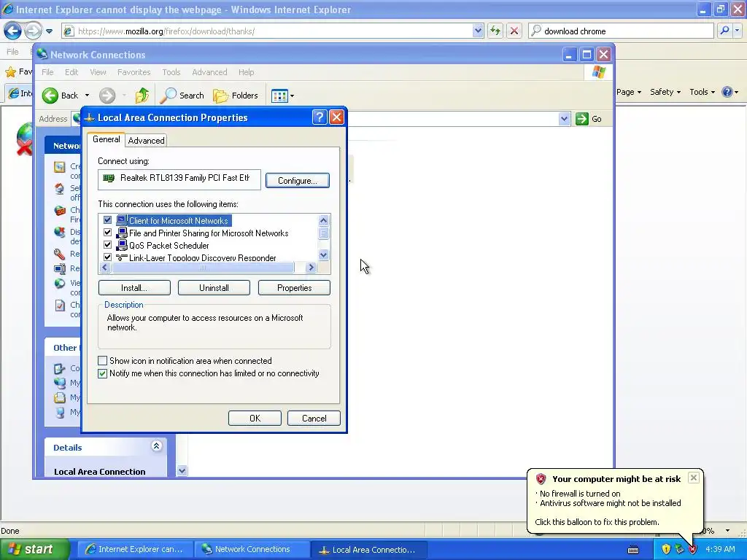Image resolution: width=747 pixels, height=560 pixels.
Task: Click the IE search box containing download chrome
Action: click(621, 31)
